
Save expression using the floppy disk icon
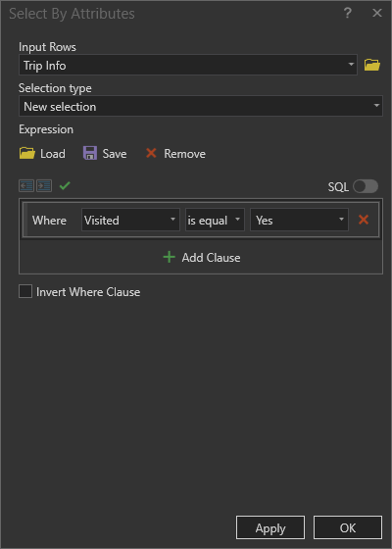[x=90, y=153]
